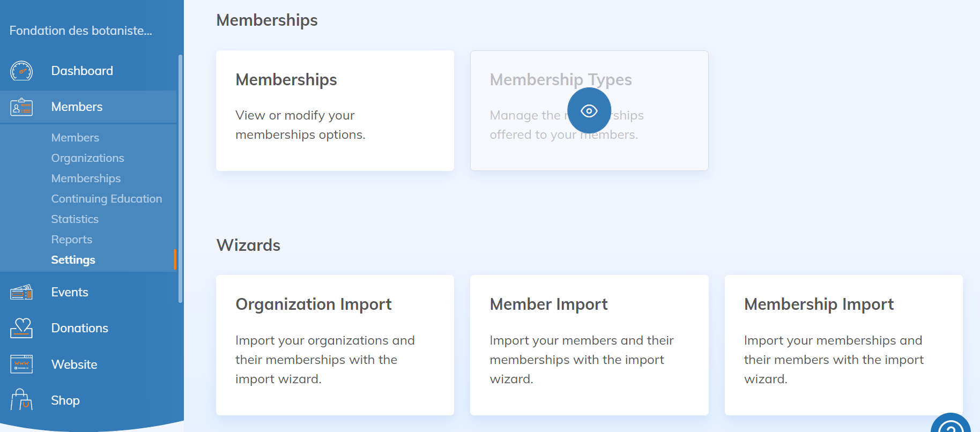Screen dimensions: 980x432
Task: Click the Shop bag icon
Action: pos(21,400)
